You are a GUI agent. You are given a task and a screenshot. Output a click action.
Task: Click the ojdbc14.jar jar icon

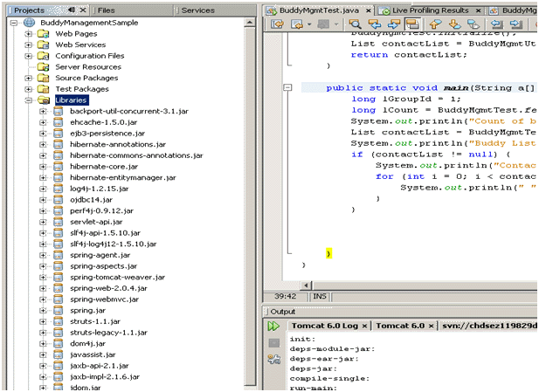tap(59, 200)
